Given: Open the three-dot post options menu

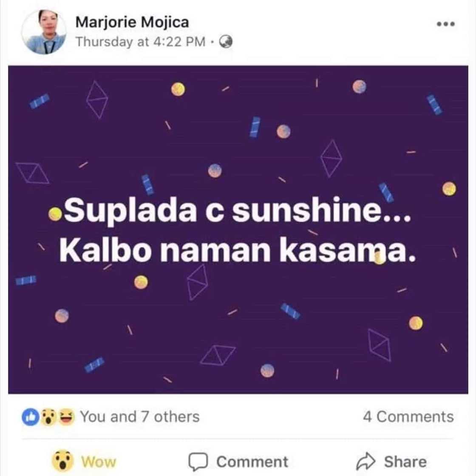Looking at the screenshot, I should coord(446,24).
